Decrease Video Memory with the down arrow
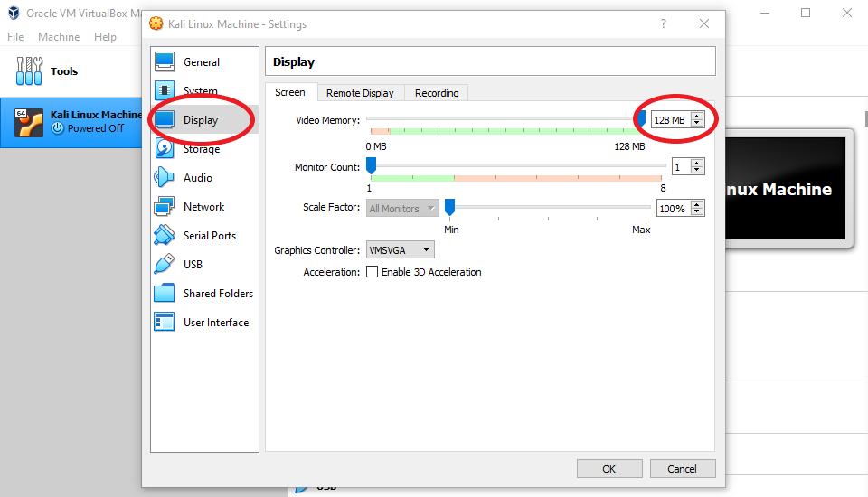This screenshot has height=497, width=868. 697,124
